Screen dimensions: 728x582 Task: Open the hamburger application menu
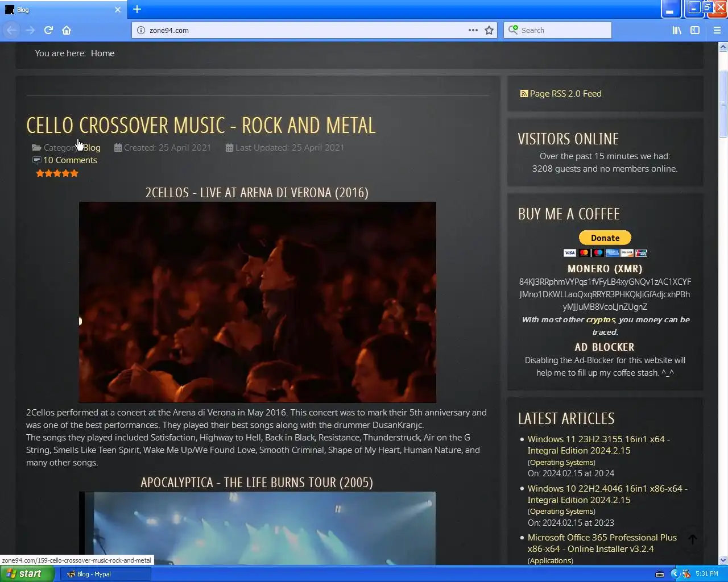tap(717, 30)
